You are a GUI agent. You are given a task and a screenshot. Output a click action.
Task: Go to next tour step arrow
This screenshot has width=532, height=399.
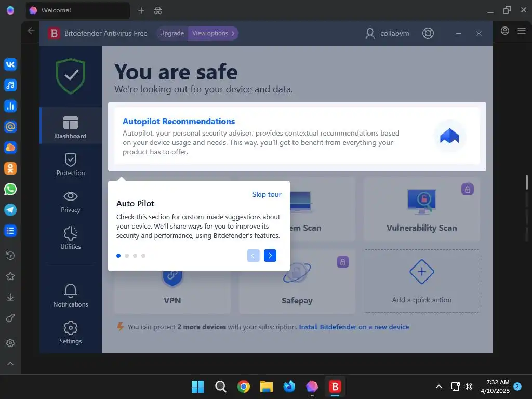click(270, 256)
